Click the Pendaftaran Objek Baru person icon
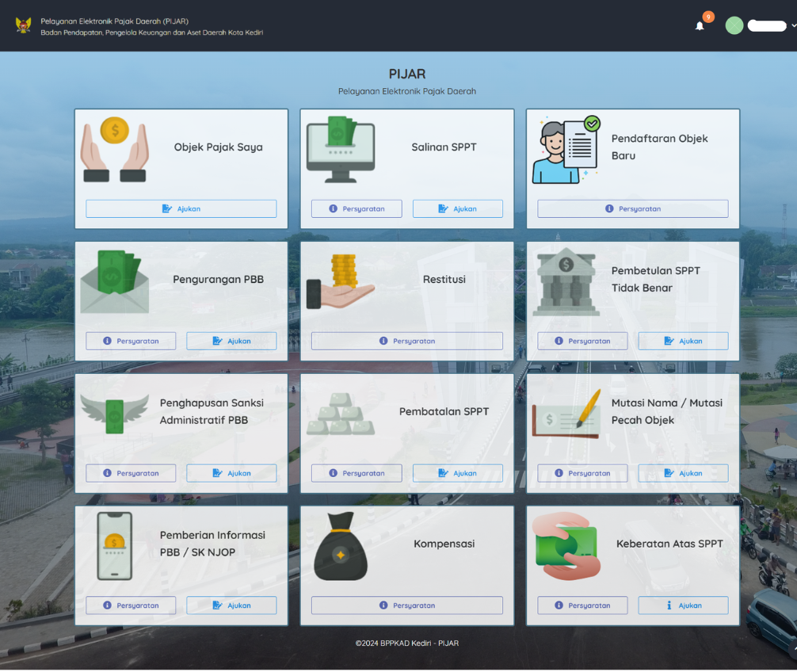This screenshot has width=797, height=672. tap(566, 149)
